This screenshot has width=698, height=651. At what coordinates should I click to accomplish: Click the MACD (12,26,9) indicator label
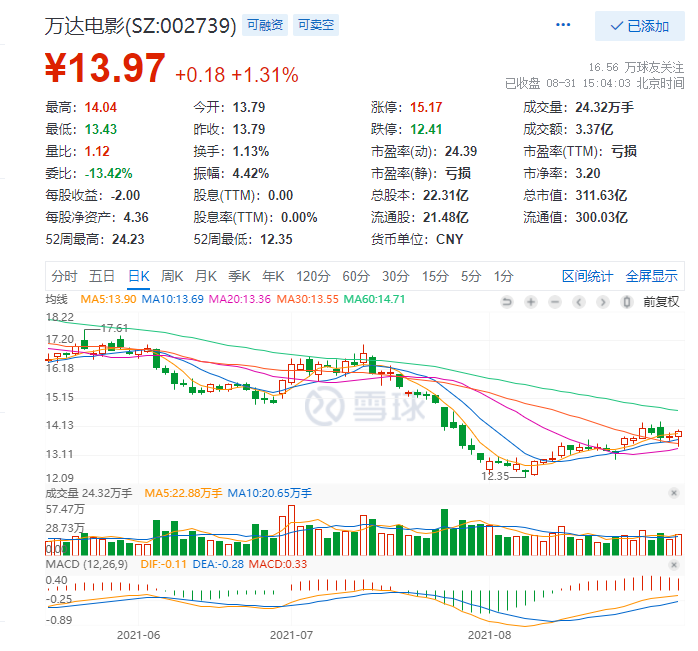pos(87,564)
